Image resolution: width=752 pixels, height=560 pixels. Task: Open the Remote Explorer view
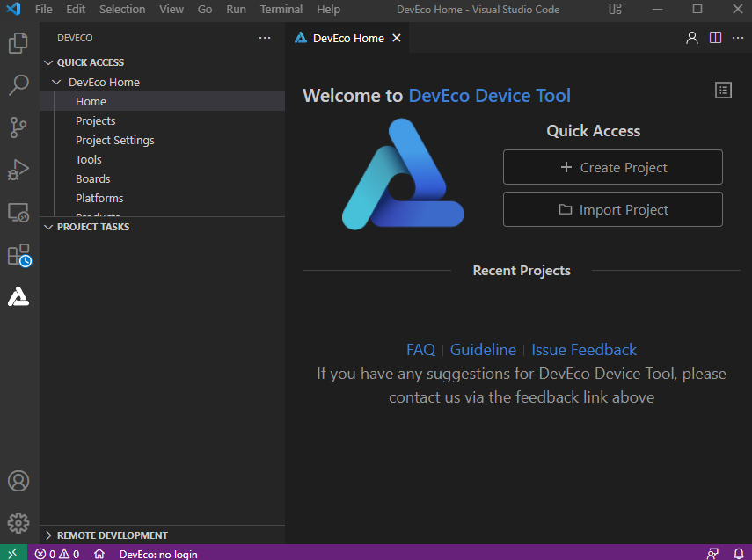[18, 212]
